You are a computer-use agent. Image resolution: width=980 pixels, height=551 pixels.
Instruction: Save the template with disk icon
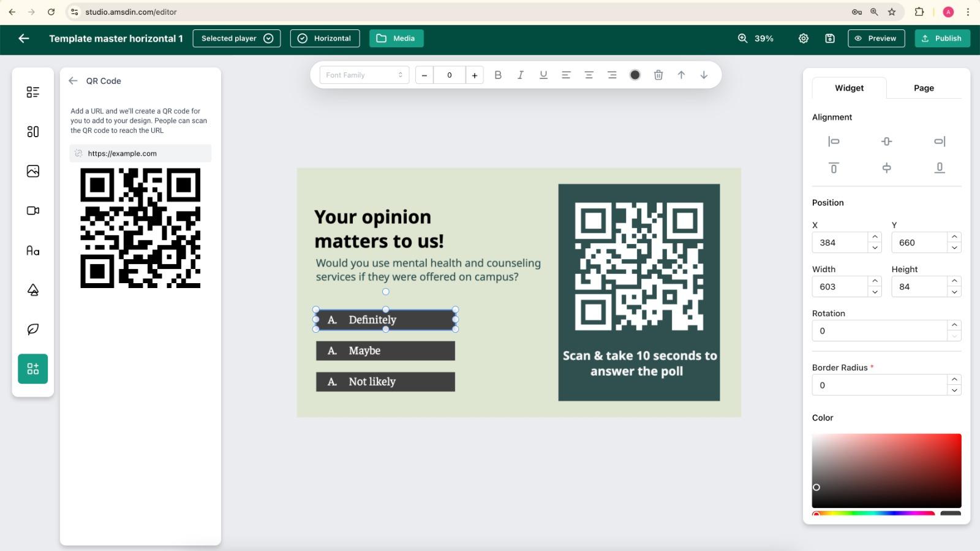pos(830,38)
